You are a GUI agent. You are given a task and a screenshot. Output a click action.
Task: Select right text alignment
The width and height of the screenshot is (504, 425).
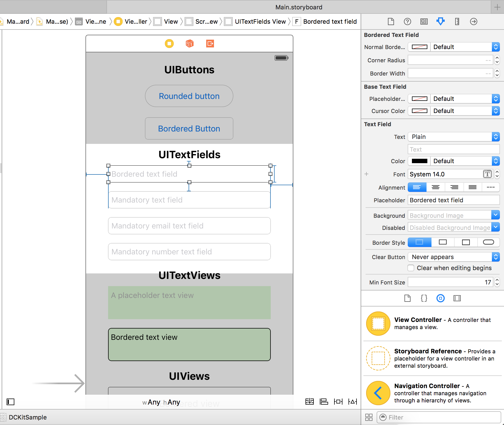click(x=454, y=187)
